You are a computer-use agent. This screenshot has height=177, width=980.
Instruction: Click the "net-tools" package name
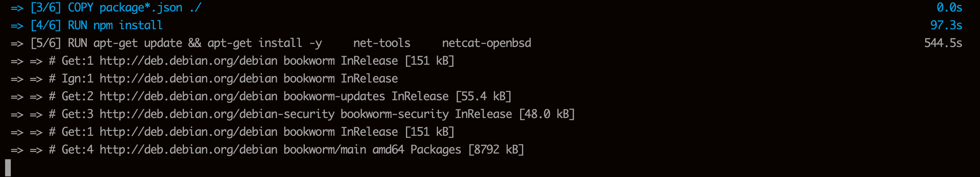[382, 43]
